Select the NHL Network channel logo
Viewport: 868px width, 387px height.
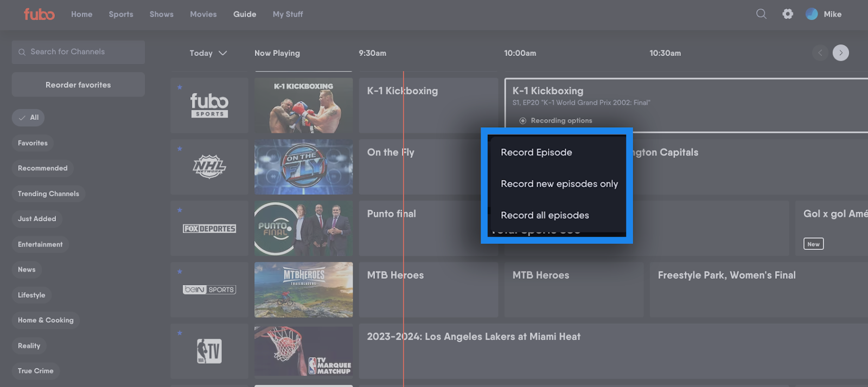[x=209, y=166]
